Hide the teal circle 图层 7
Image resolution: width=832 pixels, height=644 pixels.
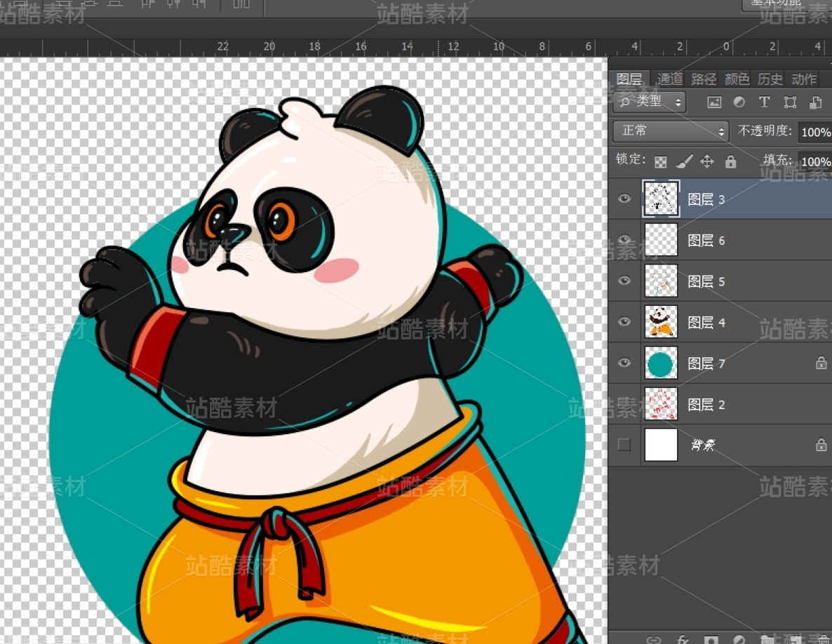point(624,363)
